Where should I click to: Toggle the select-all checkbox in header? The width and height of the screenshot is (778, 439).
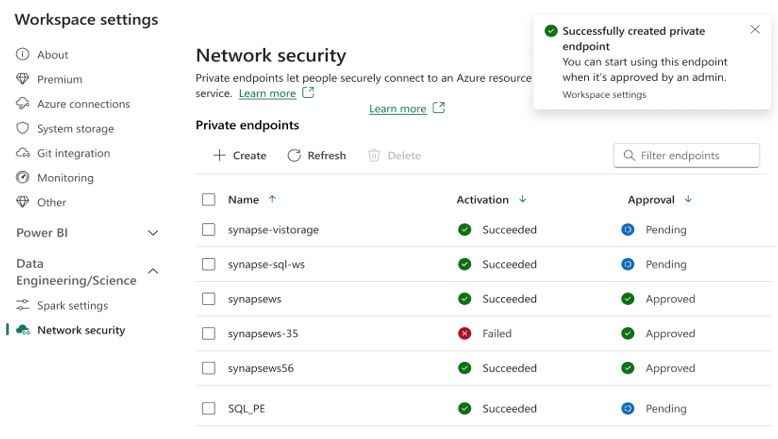(x=208, y=200)
